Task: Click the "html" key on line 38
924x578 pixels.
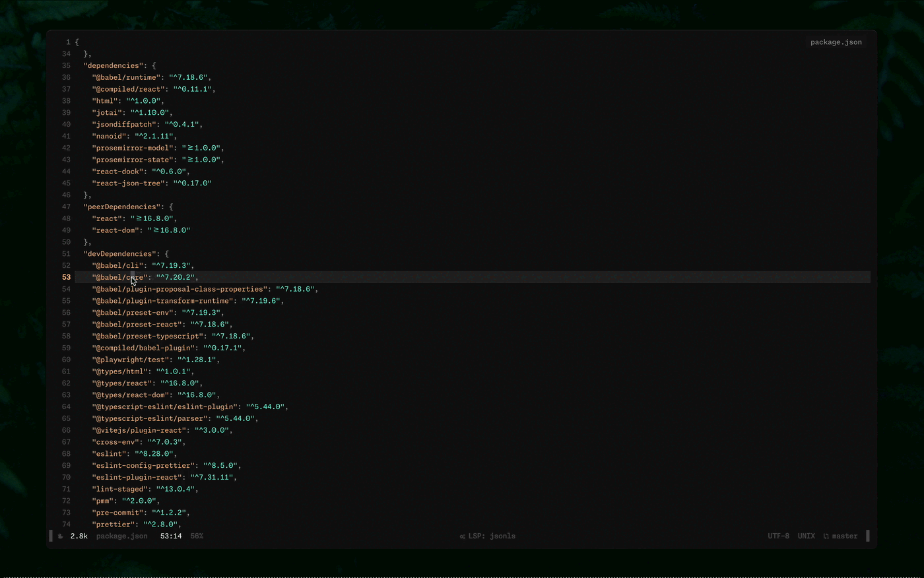Action: pyautogui.click(x=105, y=102)
